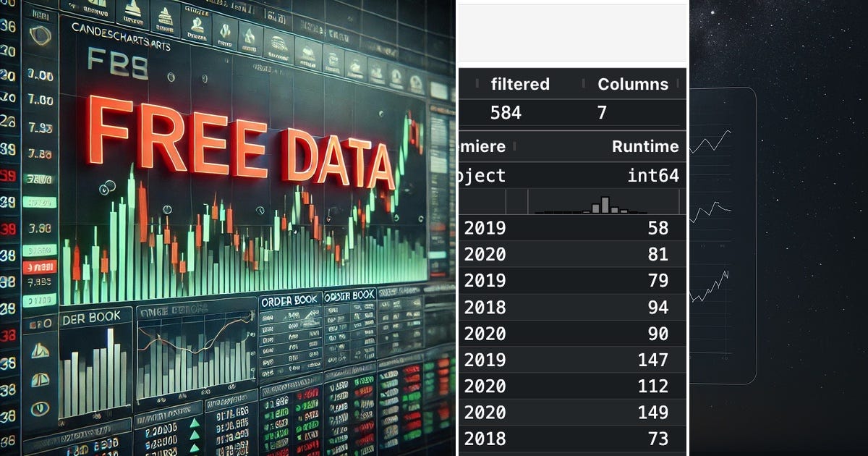868x456 pixels.
Task: Click the column handle right of the Premiere header
Action: click(516, 147)
